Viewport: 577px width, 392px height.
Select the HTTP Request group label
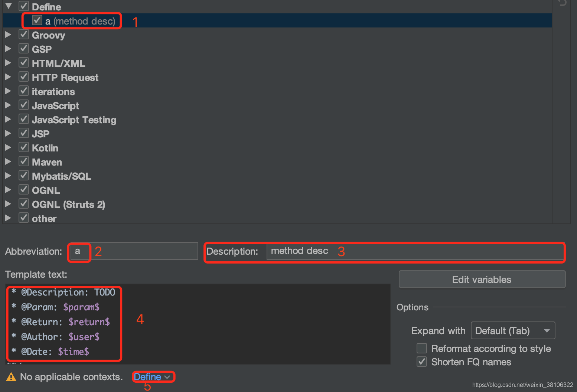click(x=65, y=78)
